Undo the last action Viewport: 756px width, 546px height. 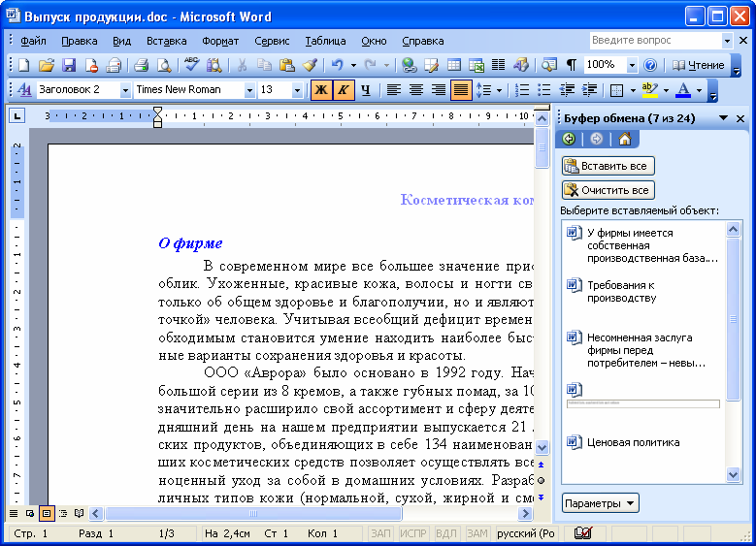[338, 65]
